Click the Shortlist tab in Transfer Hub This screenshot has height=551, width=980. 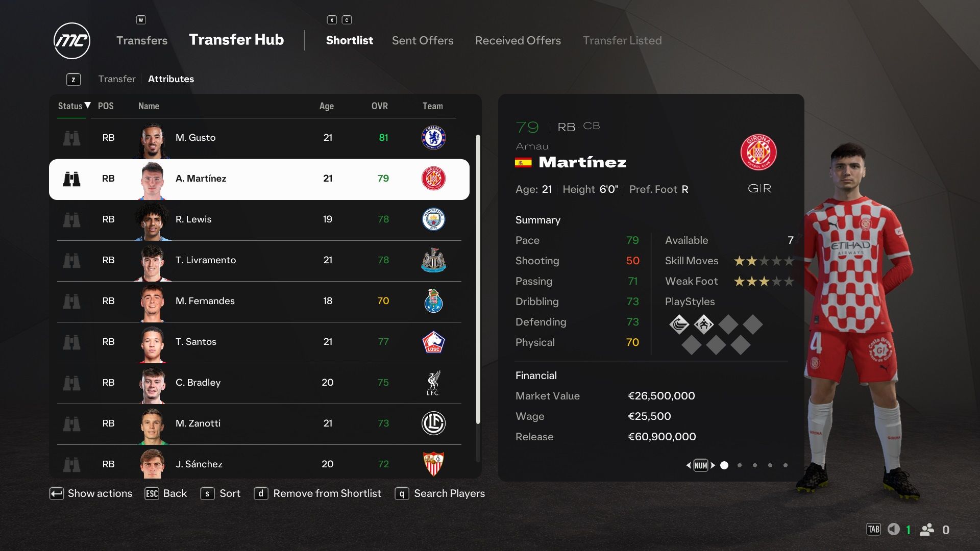[349, 39]
